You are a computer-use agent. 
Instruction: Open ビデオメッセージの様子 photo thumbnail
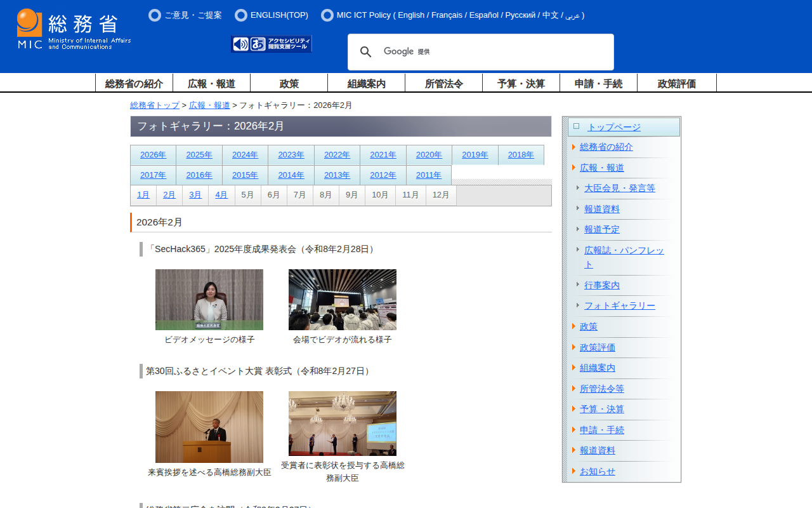[209, 300]
